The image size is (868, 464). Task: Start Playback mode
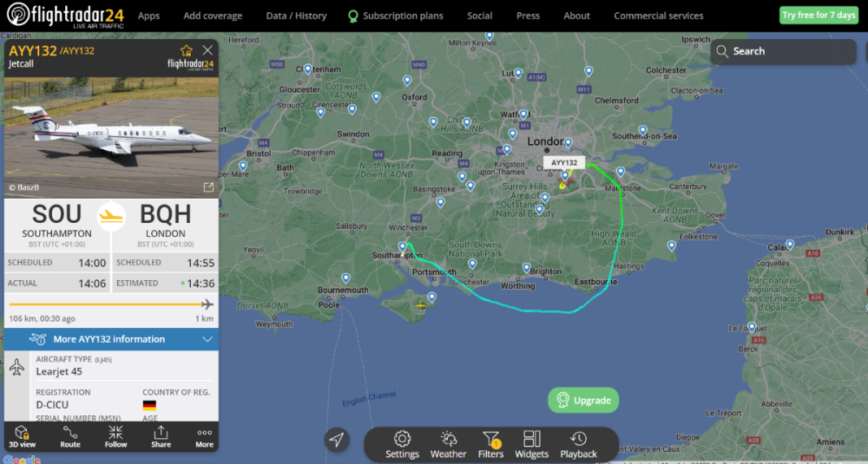(578, 445)
